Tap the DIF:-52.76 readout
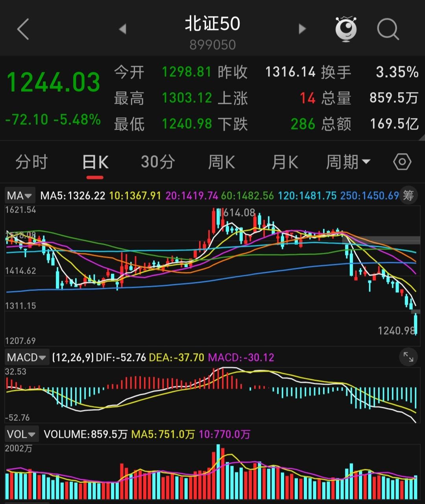This screenshot has width=425, height=504. (x=121, y=358)
